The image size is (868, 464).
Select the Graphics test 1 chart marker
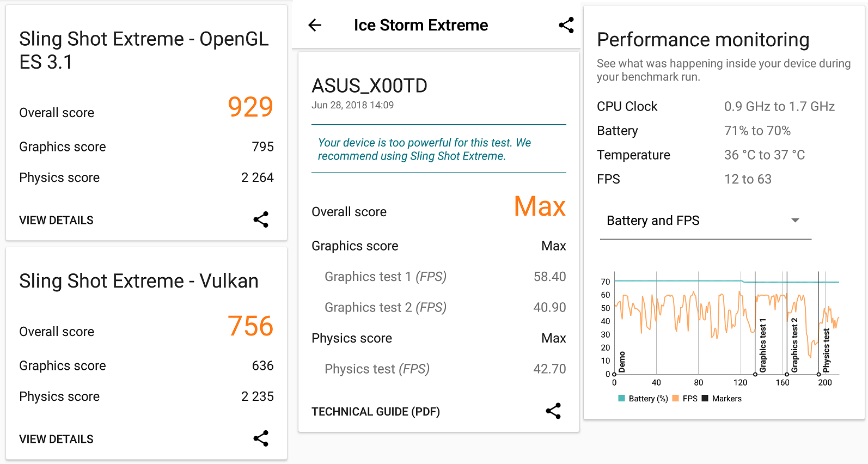[x=755, y=374]
